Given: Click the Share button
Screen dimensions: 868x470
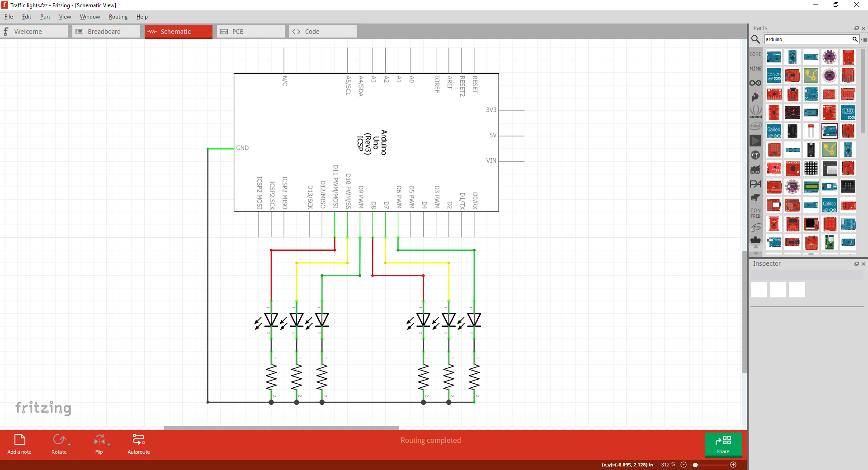Looking at the screenshot, I should (x=723, y=445).
